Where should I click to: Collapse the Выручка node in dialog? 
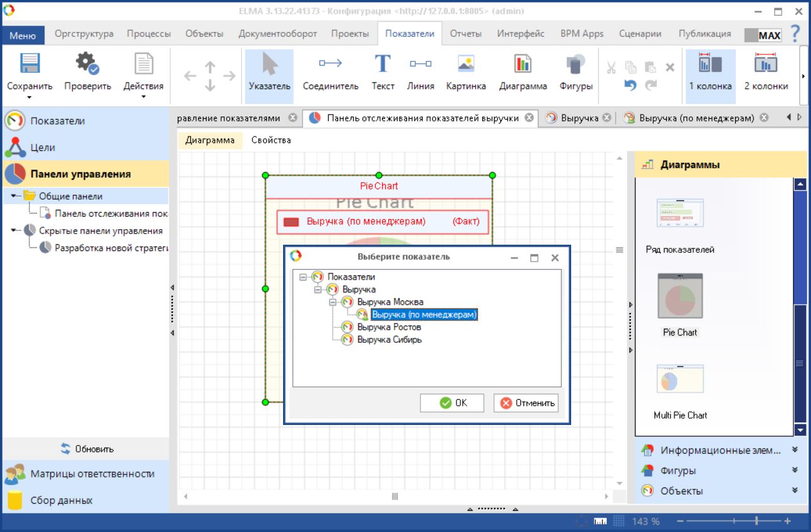pos(318,289)
